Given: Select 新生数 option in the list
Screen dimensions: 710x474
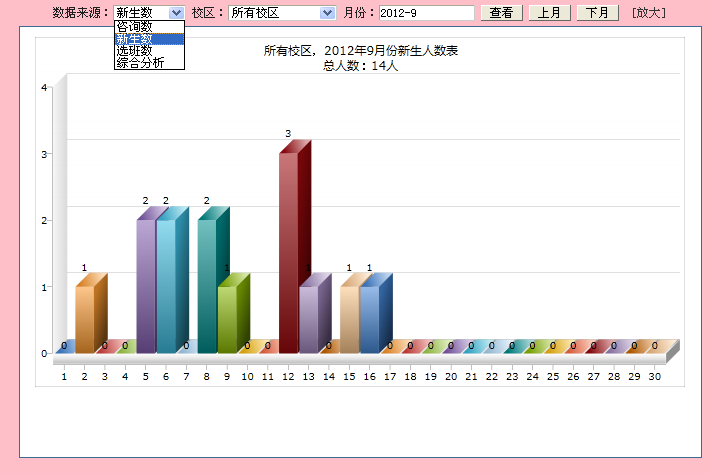Looking at the screenshot, I should click(x=149, y=39).
